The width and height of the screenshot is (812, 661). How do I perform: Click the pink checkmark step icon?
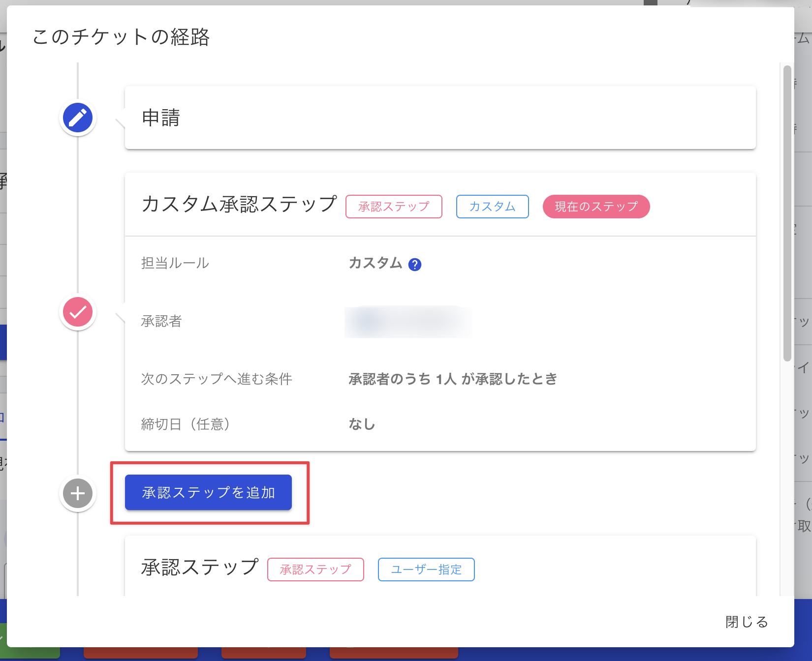coord(78,312)
